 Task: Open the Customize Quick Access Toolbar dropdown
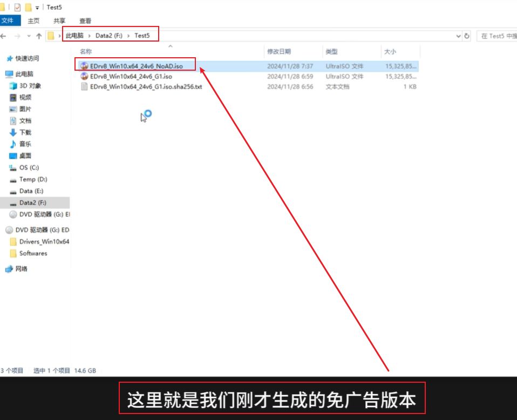(x=37, y=8)
